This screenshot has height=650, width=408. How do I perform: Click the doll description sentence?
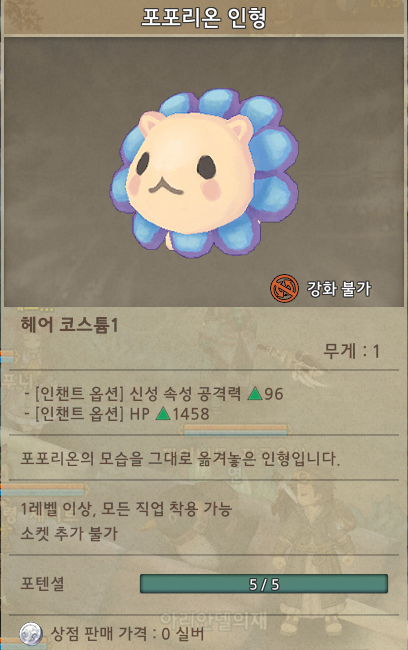(180, 459)
